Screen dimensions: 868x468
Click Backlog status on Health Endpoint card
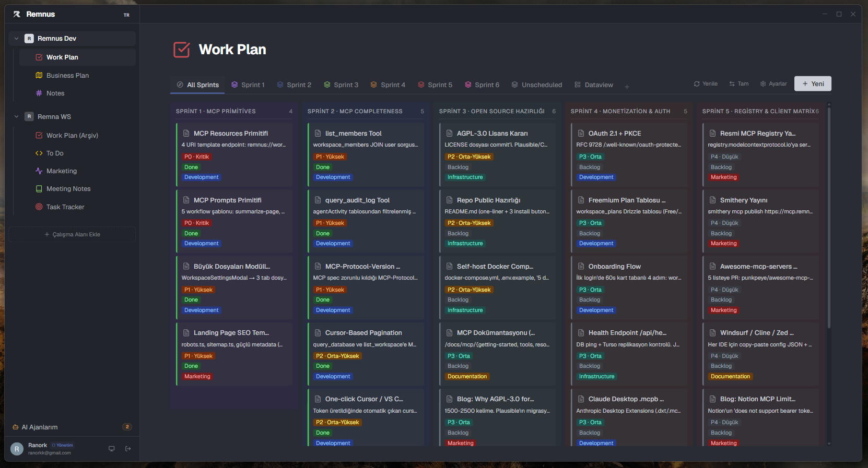tap(590, 366)
